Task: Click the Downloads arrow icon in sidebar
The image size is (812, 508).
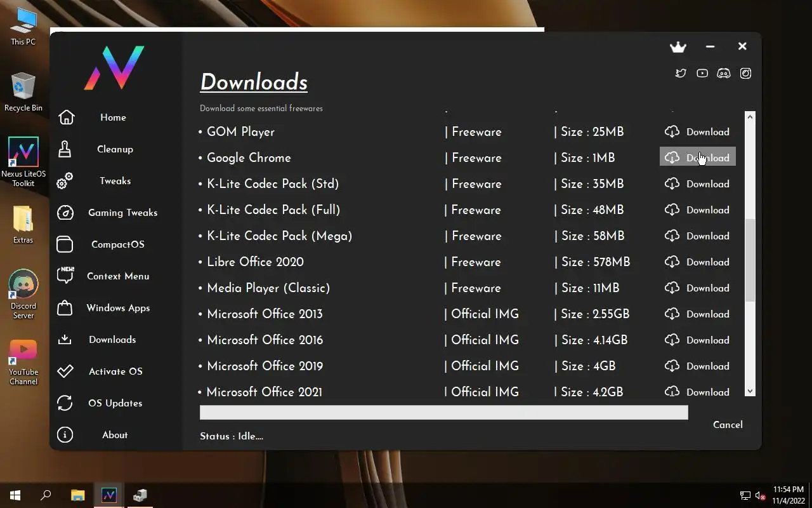Action: 65,340
